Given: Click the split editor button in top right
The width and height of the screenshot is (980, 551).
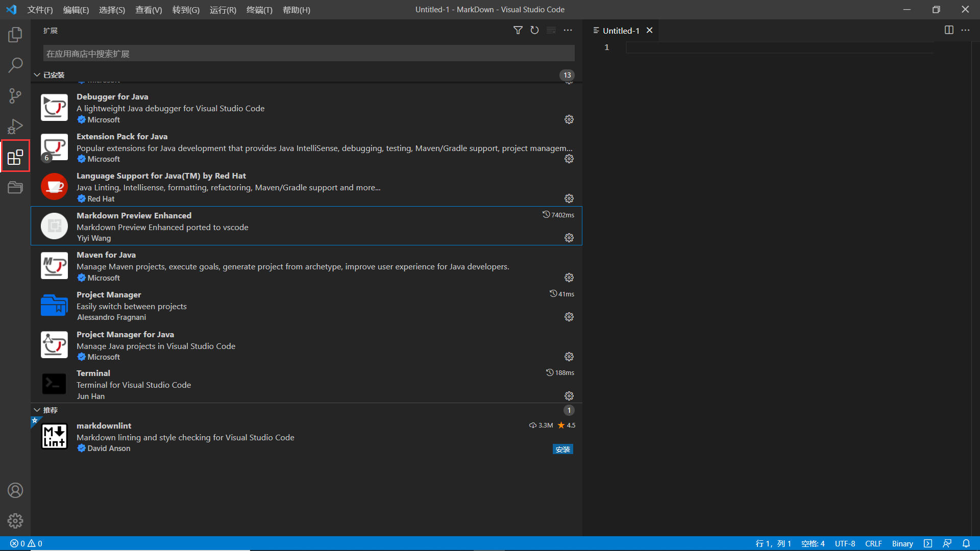Looking at the screenshot, I should coord(949,30).
